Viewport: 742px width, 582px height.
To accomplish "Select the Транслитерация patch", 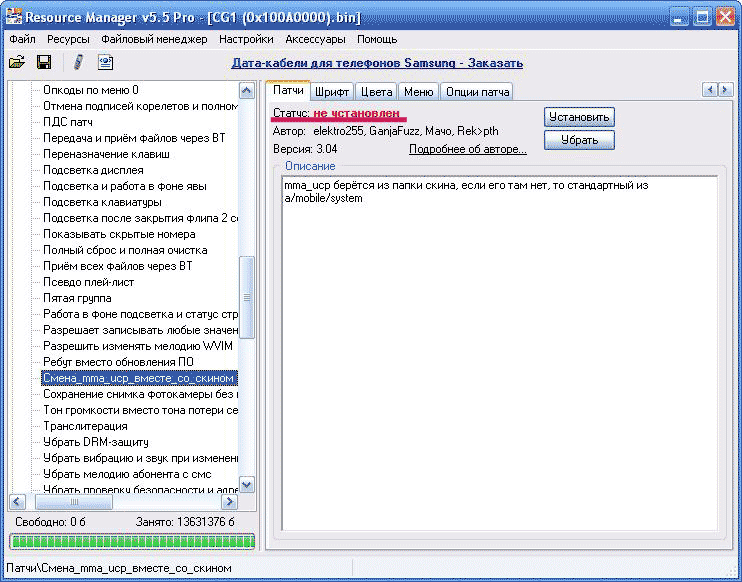I will 85,426.
